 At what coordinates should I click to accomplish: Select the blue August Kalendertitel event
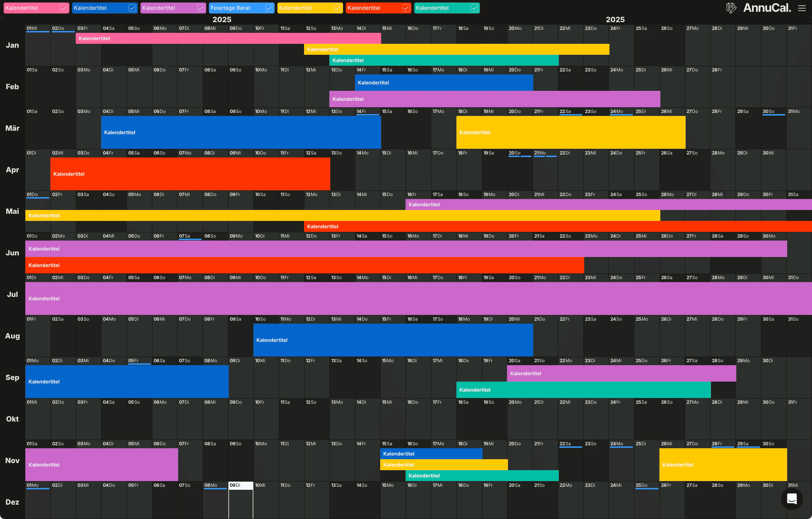click(x=393, y=340)
